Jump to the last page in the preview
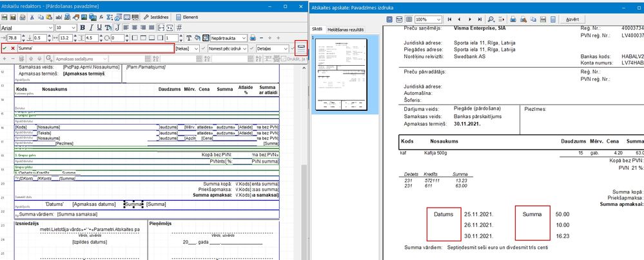 coord(481,20)
